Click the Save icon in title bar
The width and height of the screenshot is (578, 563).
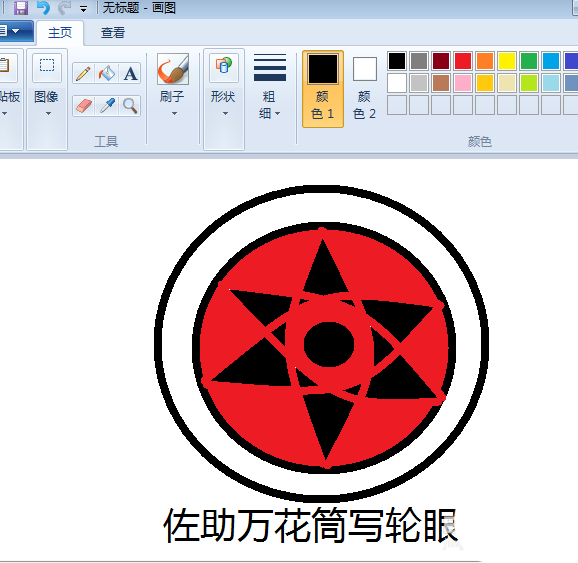tap(21, 8)
